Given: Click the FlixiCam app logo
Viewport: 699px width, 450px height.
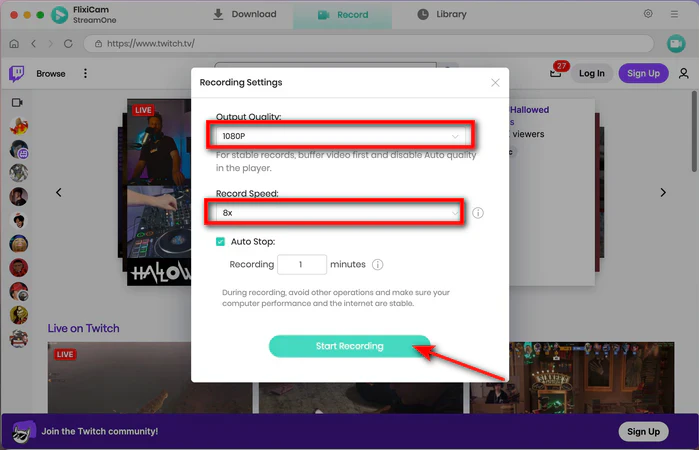Looking at the screenshot, I should click(60, 15).
